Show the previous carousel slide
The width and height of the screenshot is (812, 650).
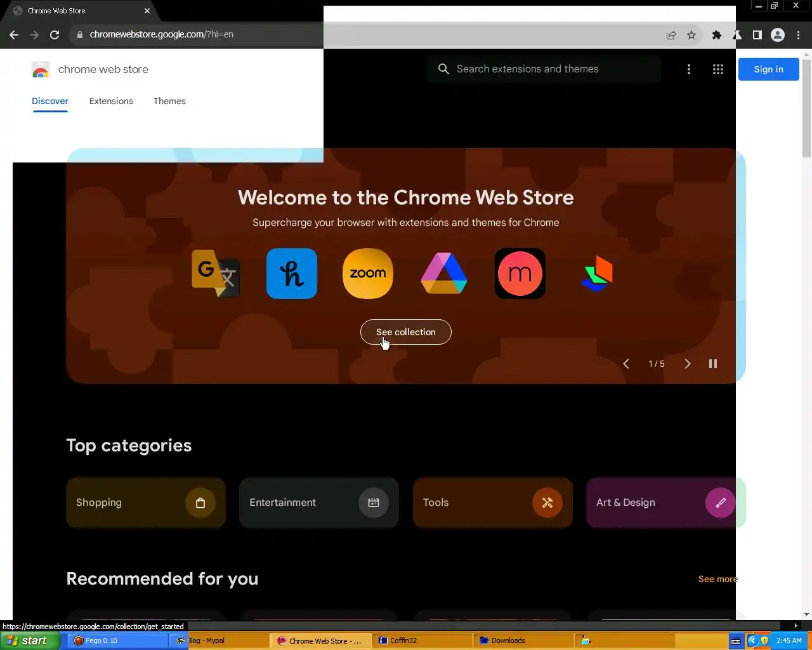point(626,364)
